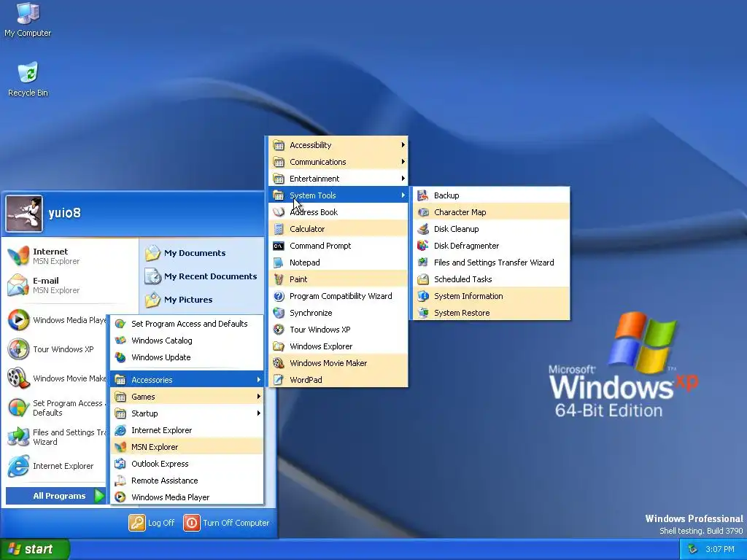747x560 pixels.
Task: Choose Remote Assistance
Action: 187,481
